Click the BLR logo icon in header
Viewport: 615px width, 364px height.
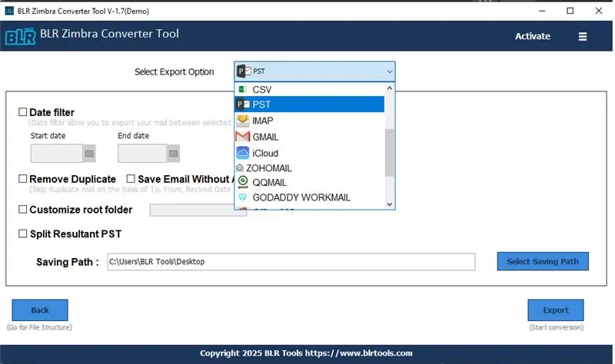[21, 37]
